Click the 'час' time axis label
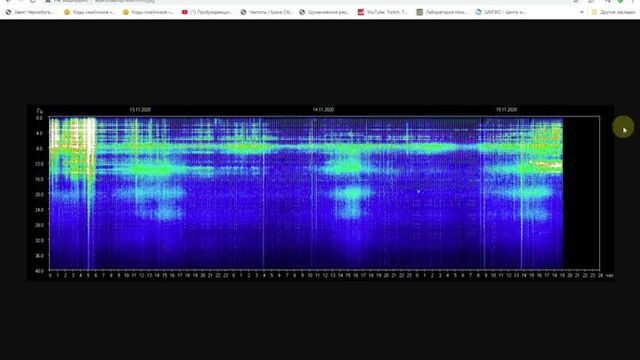640x360 pixels. 609,276
